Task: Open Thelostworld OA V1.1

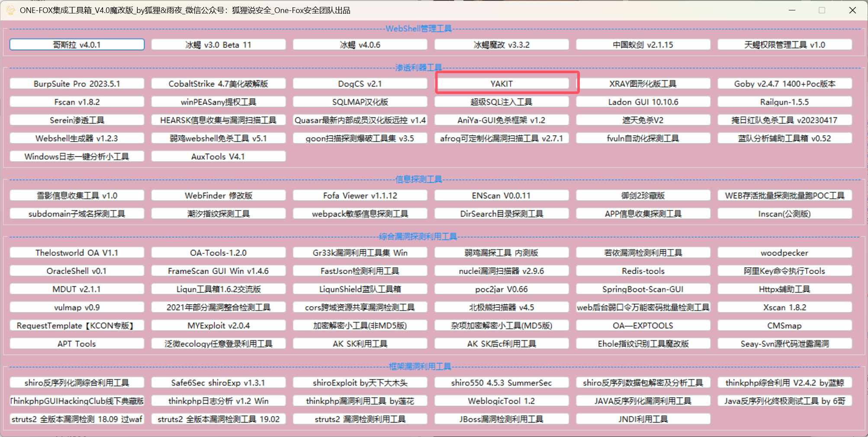Action: tap(77, 252)
